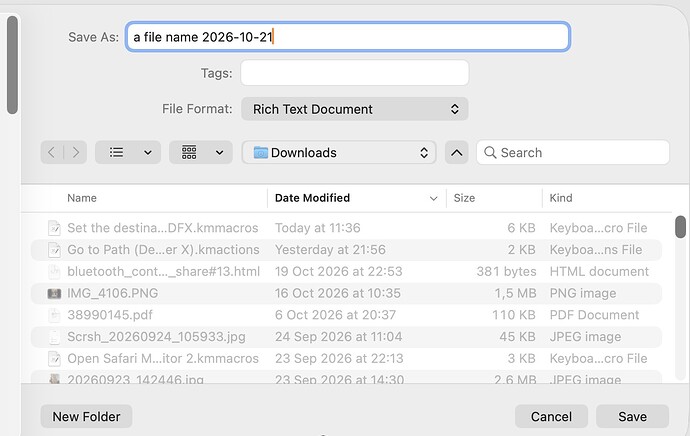The height and width of the screenshot is (436, 690).
Task: Select the file Scrsh_20260924_105933.jpg
Action: click(x=346, y=337)
